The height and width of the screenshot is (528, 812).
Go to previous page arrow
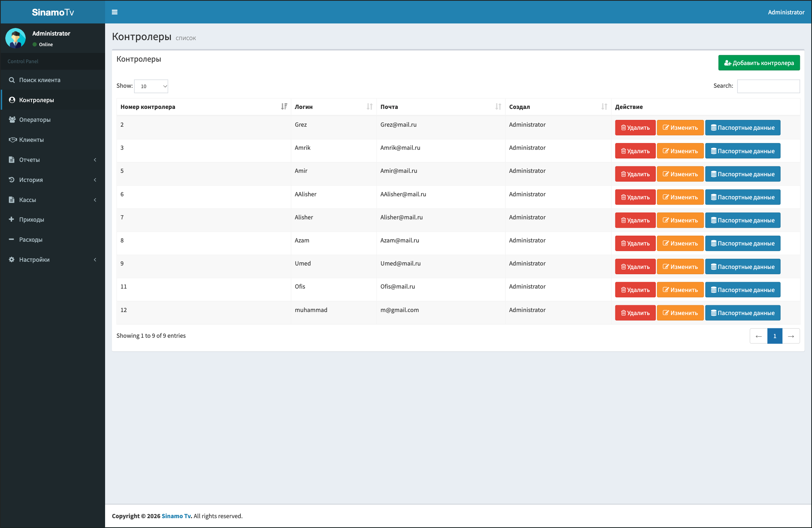(759, 336)
